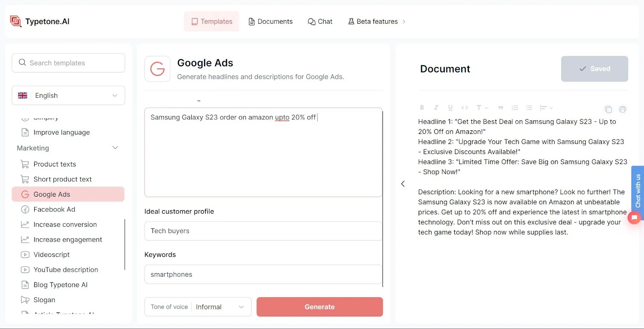Expand arrow next to Beta features
This screenshot has width=644, height=329.
click(404, 22)
